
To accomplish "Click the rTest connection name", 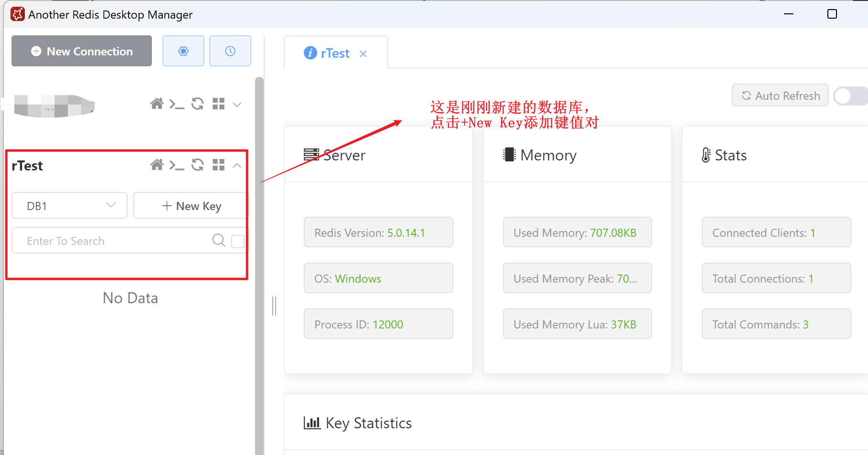I will click(27, 166).
